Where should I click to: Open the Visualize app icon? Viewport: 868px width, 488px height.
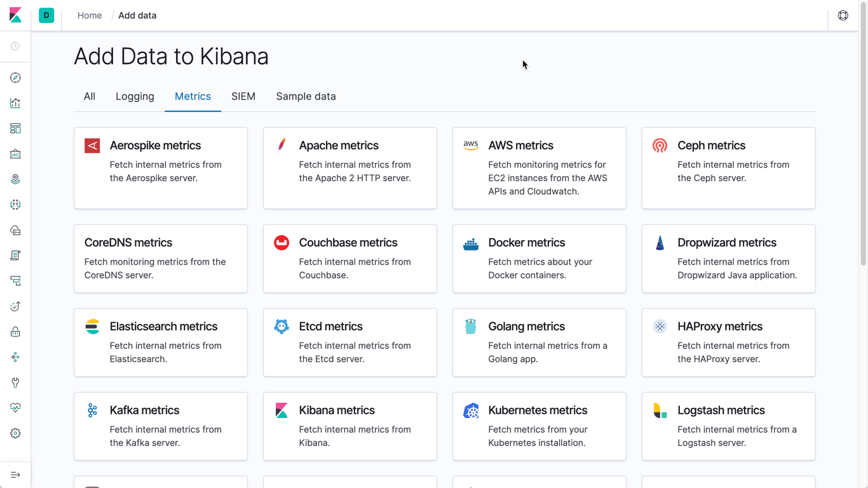(x=15, y=103)
